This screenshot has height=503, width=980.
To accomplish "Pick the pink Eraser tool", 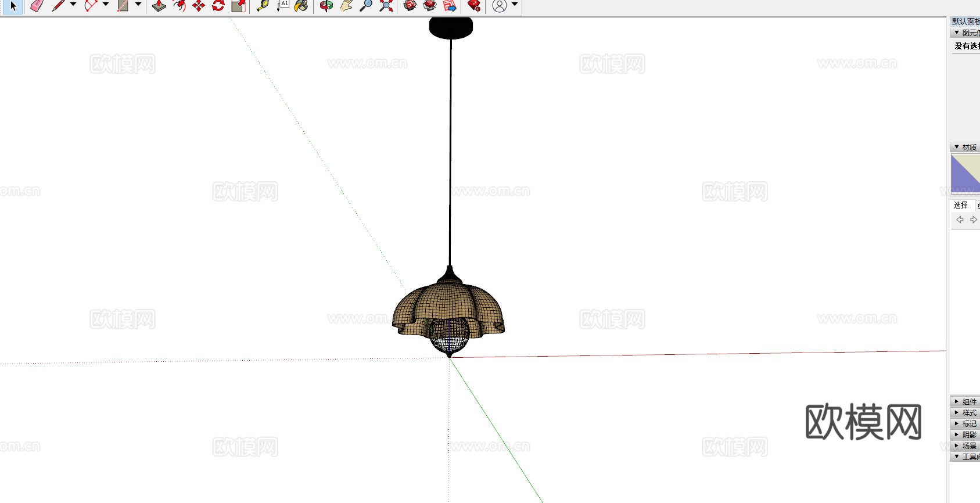I will tap(37, 6).
